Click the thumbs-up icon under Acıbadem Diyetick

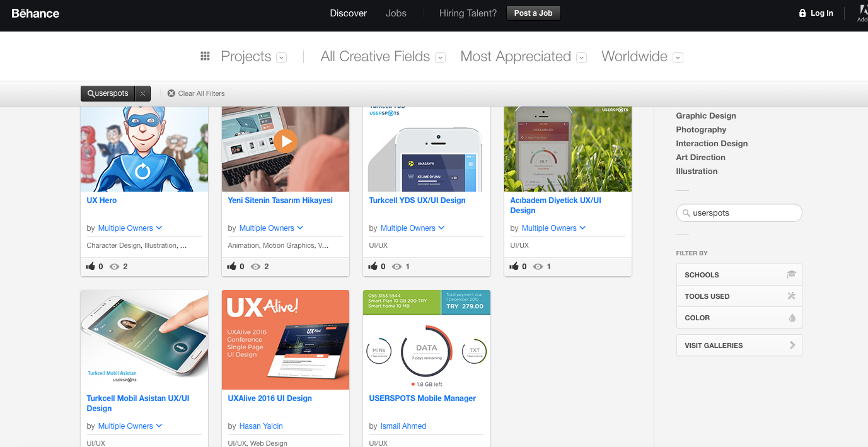(x=514, y=267)
